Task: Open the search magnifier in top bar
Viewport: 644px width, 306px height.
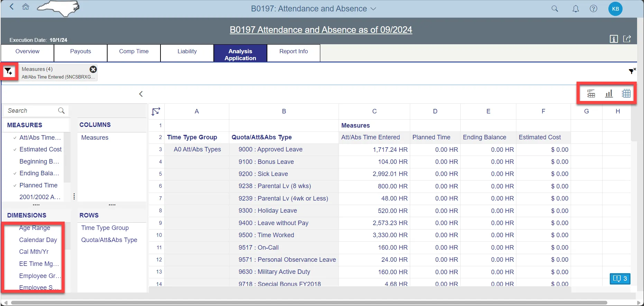Action: (555, 9)
